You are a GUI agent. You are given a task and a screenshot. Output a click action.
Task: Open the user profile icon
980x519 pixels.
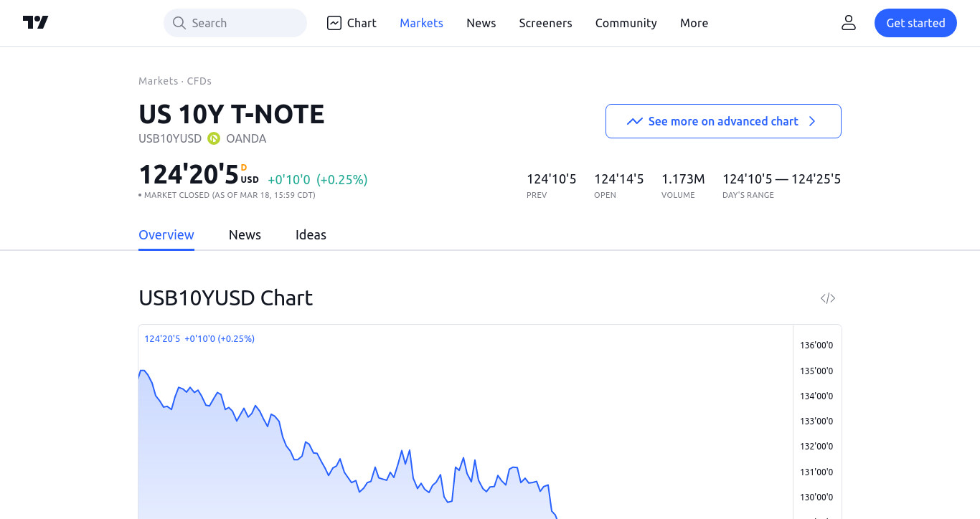point(849,23)
